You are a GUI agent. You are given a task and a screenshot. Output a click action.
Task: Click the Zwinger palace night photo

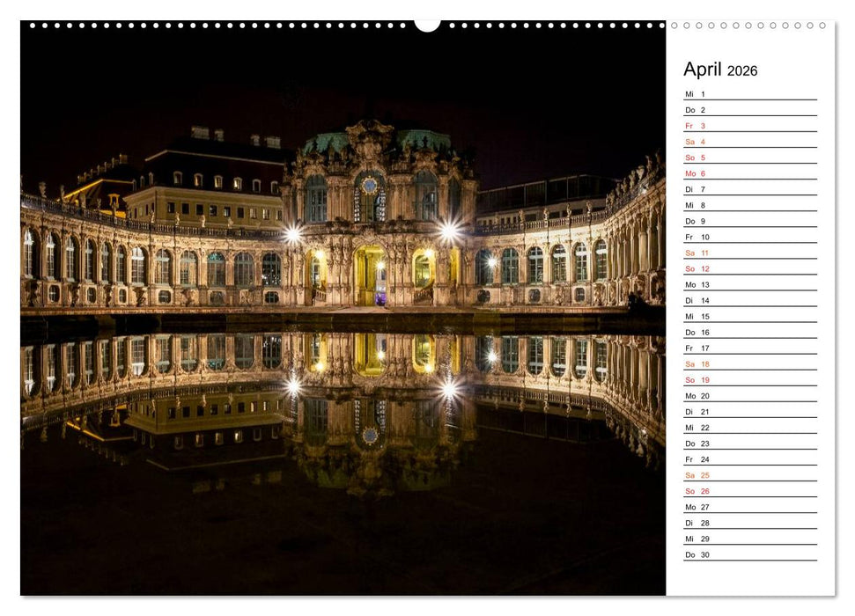[352, 220]
